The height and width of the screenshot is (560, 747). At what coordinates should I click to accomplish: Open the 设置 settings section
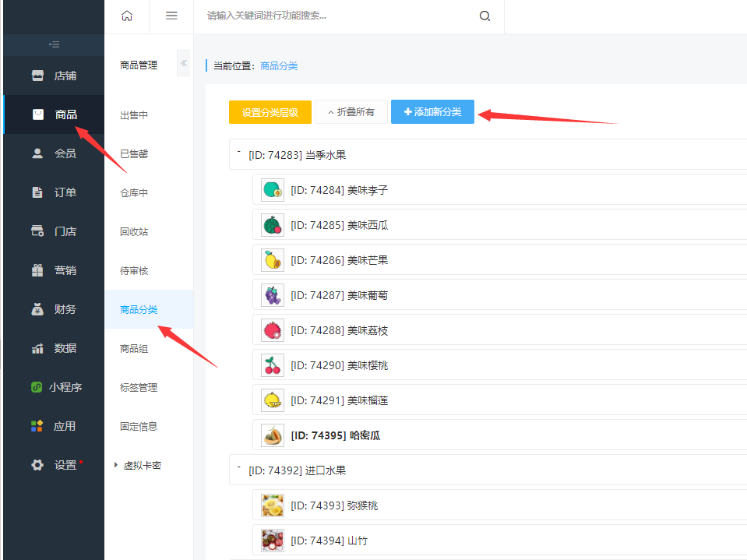tap(54, 465)
